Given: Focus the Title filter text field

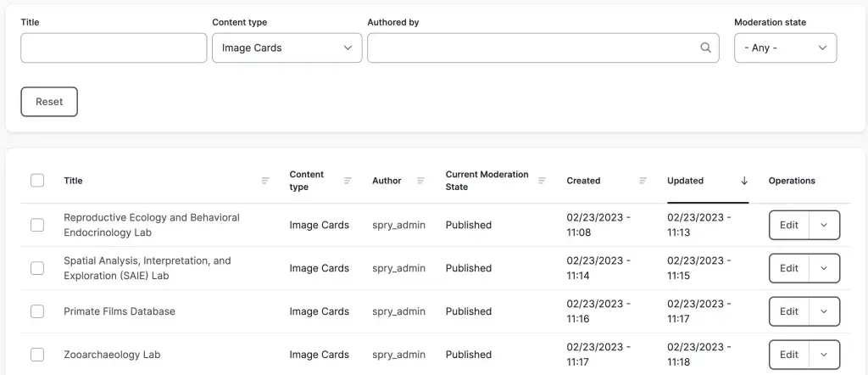Looking at the screenshot, I should tap(114, 48).
